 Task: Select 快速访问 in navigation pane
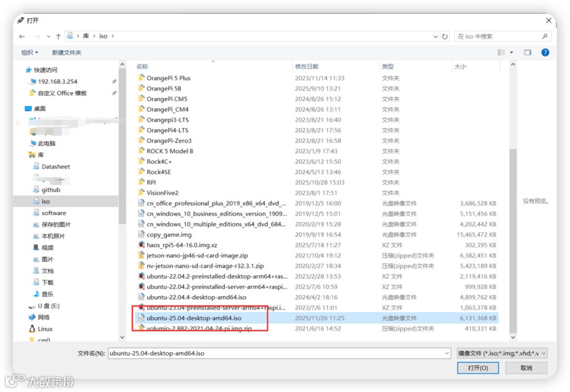pos(45,70)
